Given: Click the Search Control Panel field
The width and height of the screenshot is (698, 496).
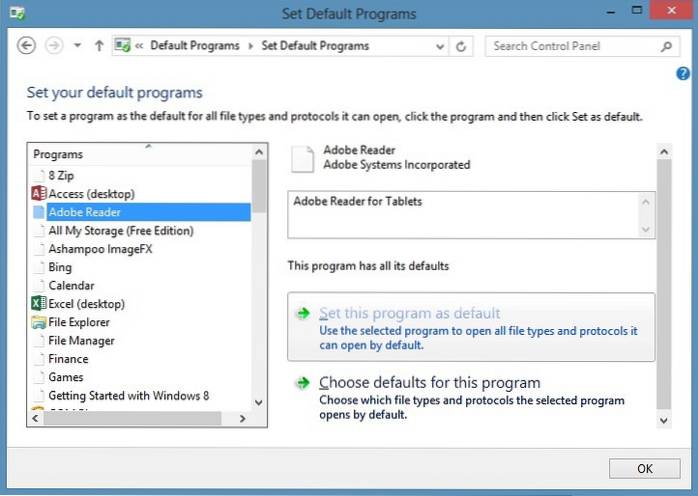Looking at the screenshot, I should [572, 46].
